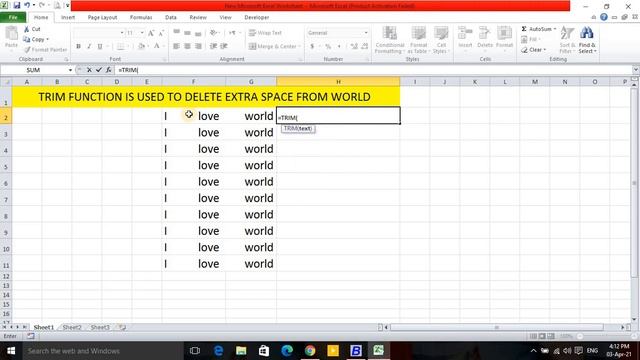640x360 pixels.
Task: Expand the formula bar
Action: pos(636,70)
